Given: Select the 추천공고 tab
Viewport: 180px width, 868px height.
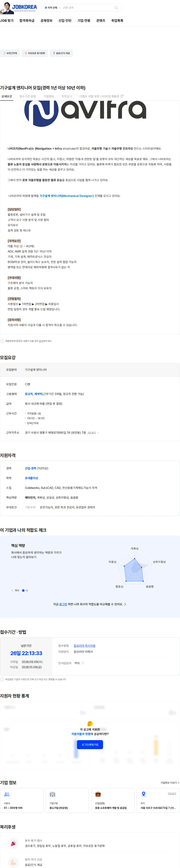Looking at the screenshot, I should (x=67, y=96).
